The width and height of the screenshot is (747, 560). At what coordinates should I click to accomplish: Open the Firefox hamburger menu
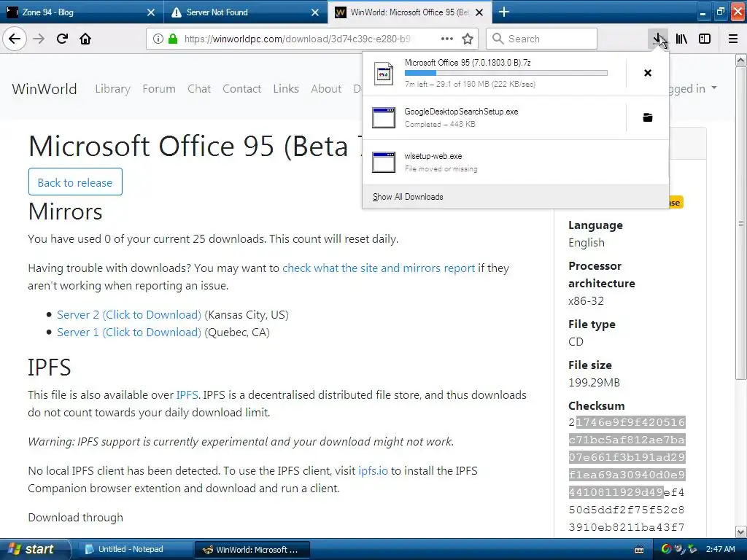[733, 39]
